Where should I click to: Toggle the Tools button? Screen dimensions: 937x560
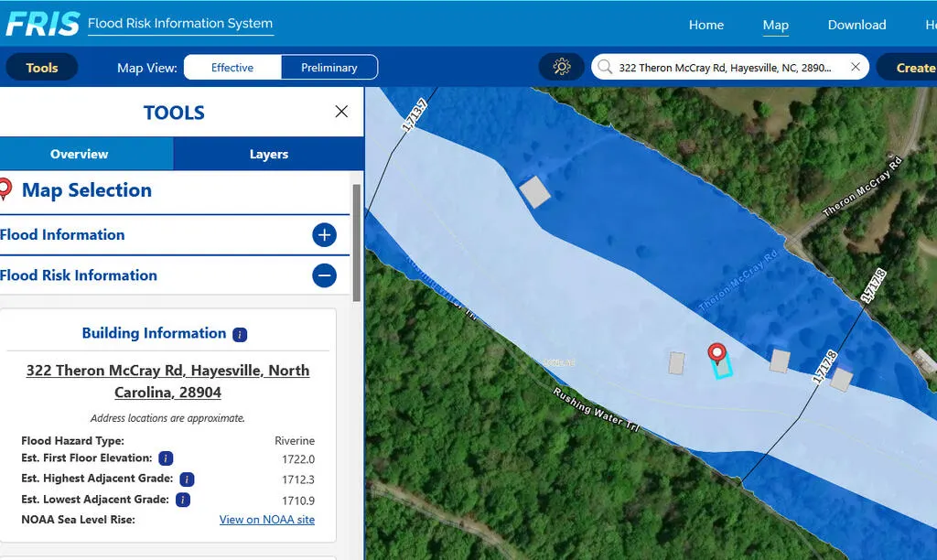pyautogui.click(x=42, y=67)
